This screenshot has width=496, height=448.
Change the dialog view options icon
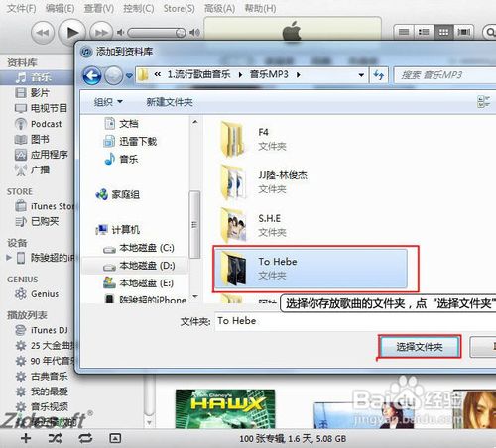click(483, 102)
